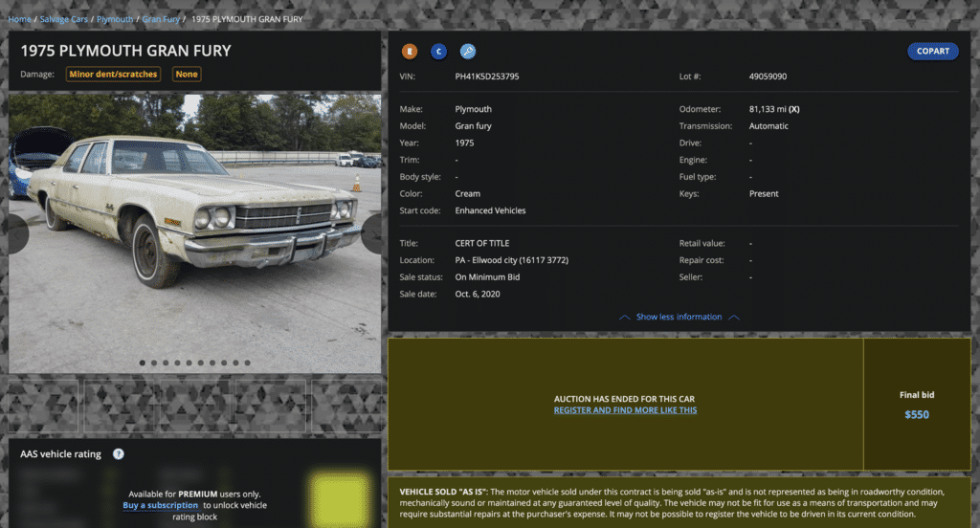Collapse details via 'Show less information'
The width and height of the screenshot is (980, 528).
679,317
